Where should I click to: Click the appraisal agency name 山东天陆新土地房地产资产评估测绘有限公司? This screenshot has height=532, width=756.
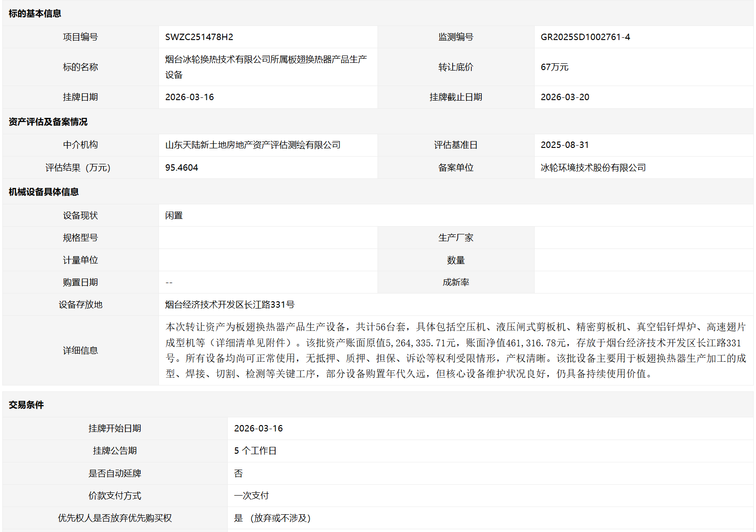pos(253,145)
